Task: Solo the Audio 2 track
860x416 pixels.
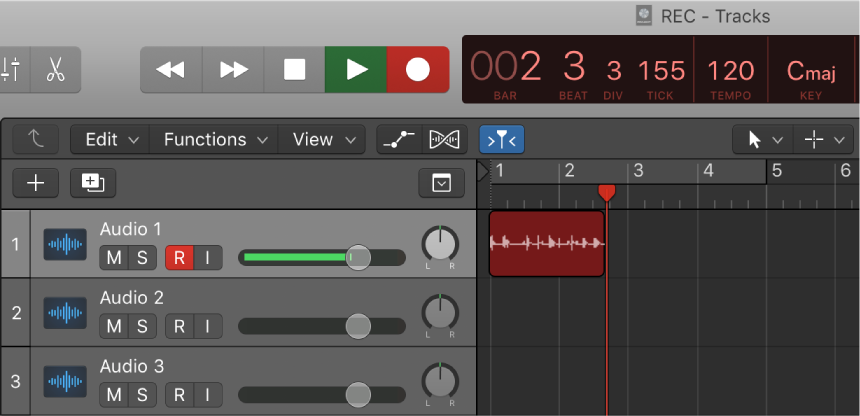Action: pos(142,327)
